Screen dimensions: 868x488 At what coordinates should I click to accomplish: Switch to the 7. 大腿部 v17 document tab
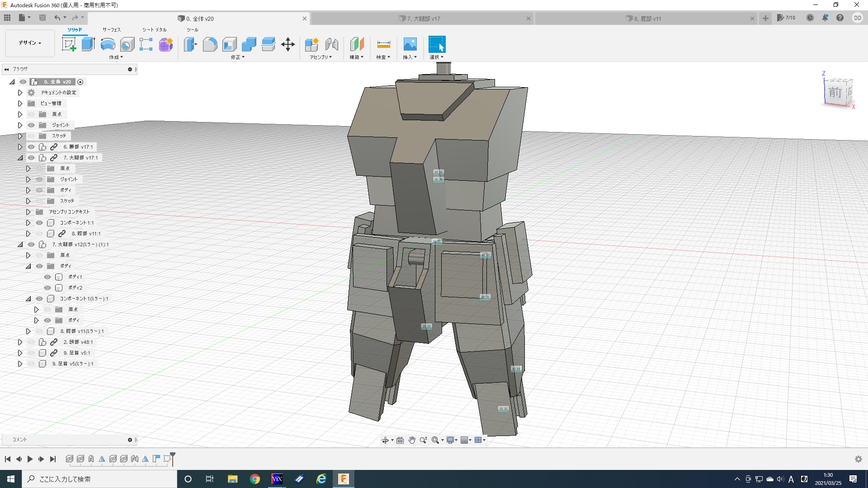(423, 19)
